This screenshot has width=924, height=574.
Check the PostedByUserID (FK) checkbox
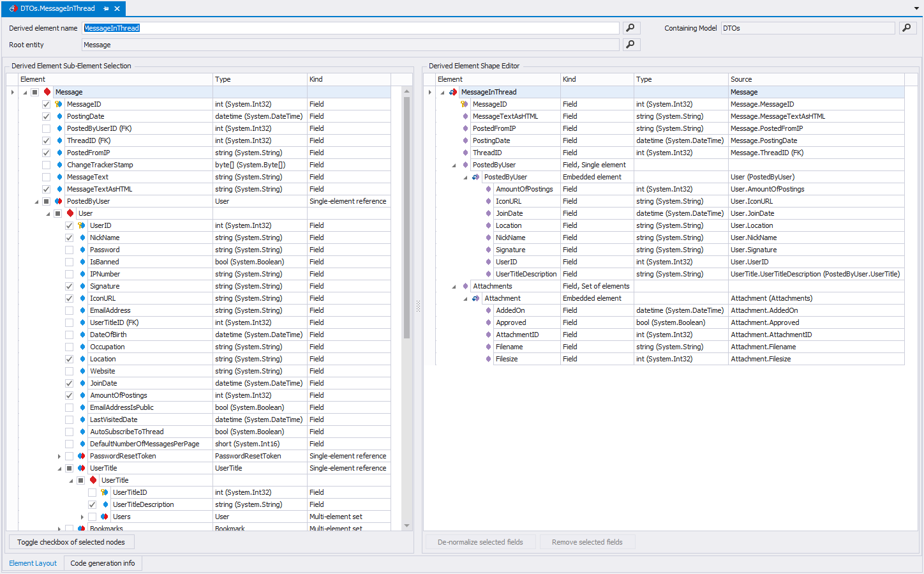(x=47, y=128)
